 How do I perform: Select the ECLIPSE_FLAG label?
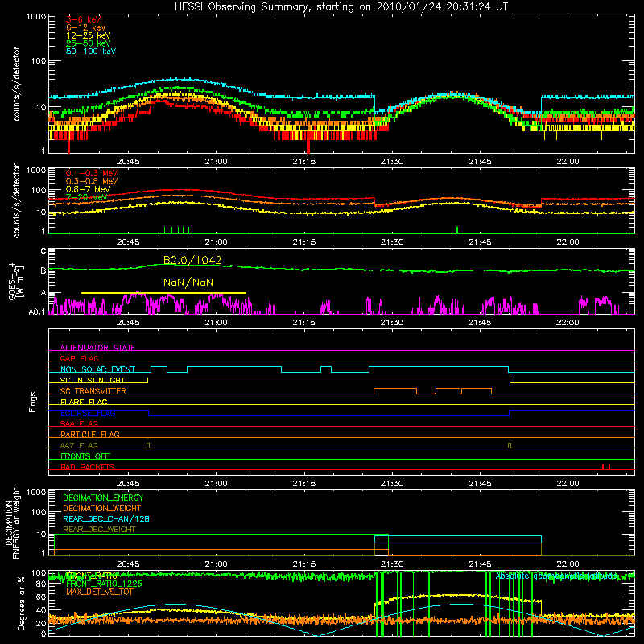tap(88, 413)
